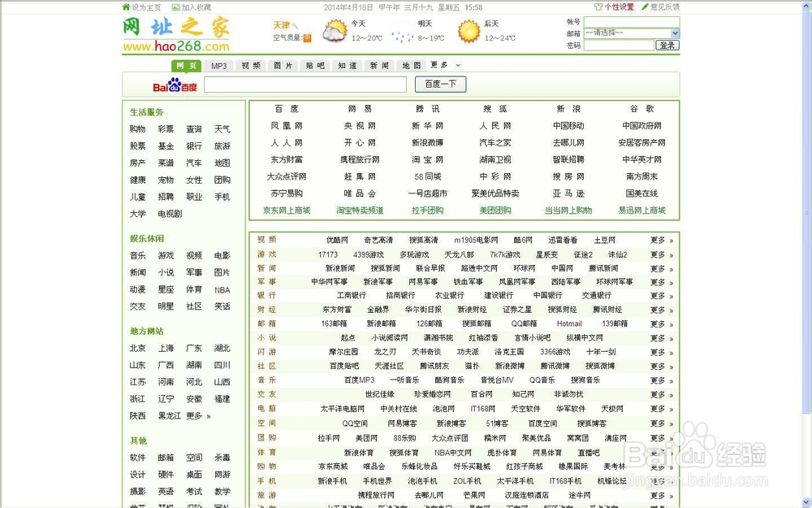This screenshot has width=812, height=508.
Task: Click the home icon beside 设为主页
Action: [x=126, y=7]
